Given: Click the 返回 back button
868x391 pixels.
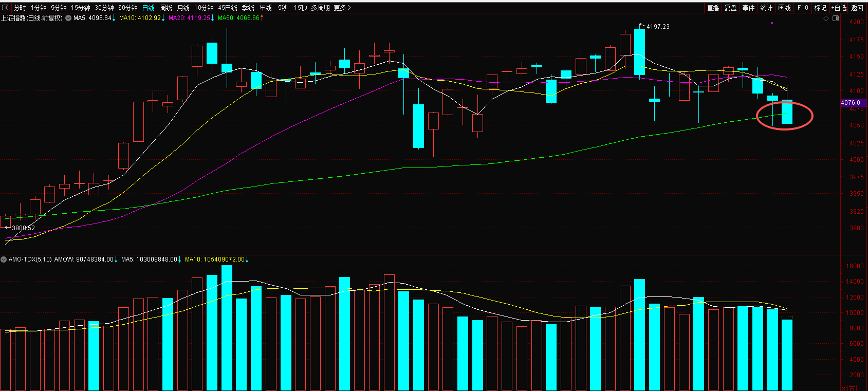Looking at the screenshot, I should click(x=857, y=8).
